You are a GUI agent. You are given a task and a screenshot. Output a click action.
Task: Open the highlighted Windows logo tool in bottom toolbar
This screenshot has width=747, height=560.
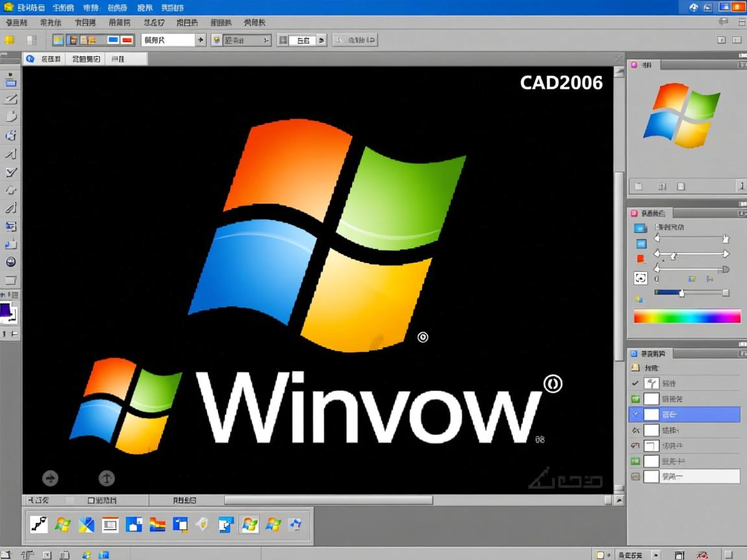tap(248, 524)
